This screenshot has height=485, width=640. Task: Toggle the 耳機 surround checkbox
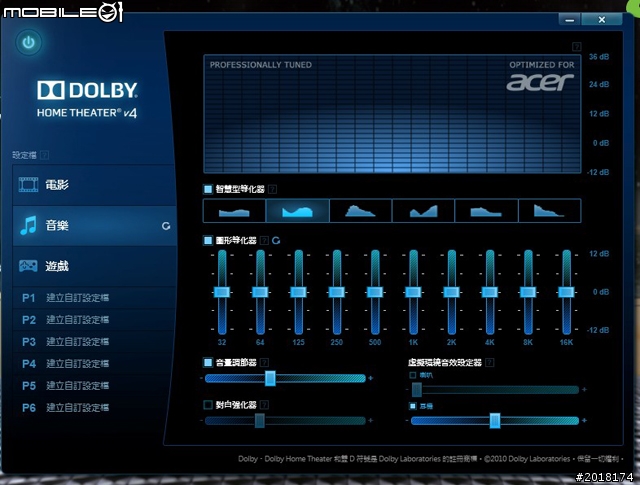(x=413, y=406)
